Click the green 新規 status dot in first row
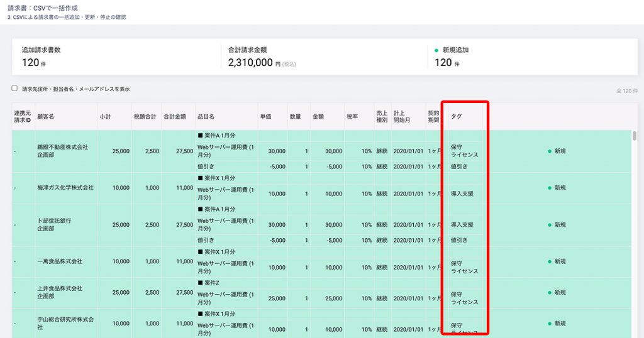Viewport: 644px width, 338px height. point(550,151)
